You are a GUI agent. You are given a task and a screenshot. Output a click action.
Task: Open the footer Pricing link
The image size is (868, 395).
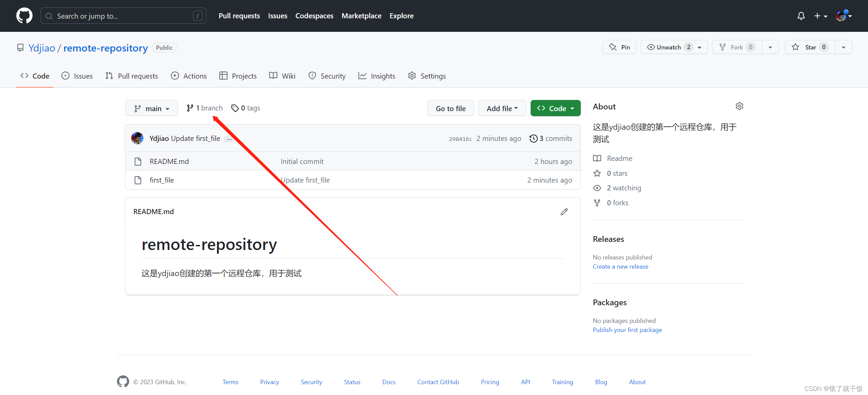490,382
